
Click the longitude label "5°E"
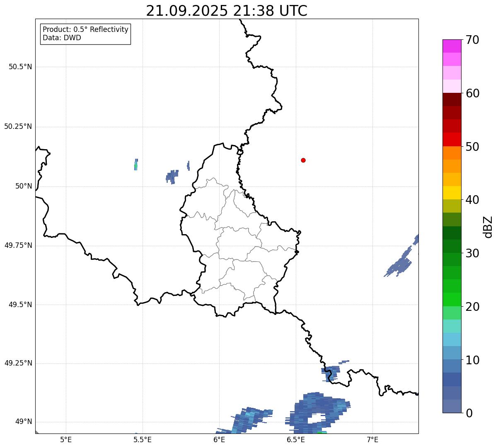pyautogui.click(x=66, y=439)
